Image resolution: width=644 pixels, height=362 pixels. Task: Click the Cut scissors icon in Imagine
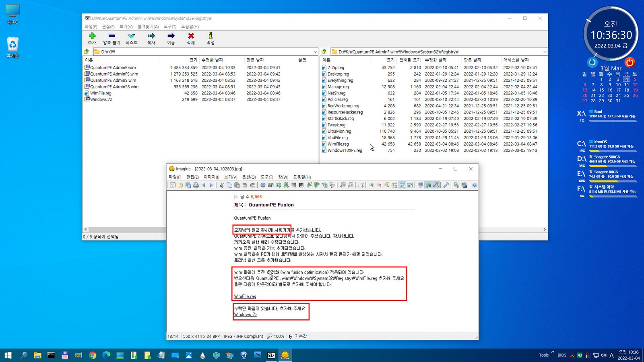pyautogui.click(x=221, y=185)
